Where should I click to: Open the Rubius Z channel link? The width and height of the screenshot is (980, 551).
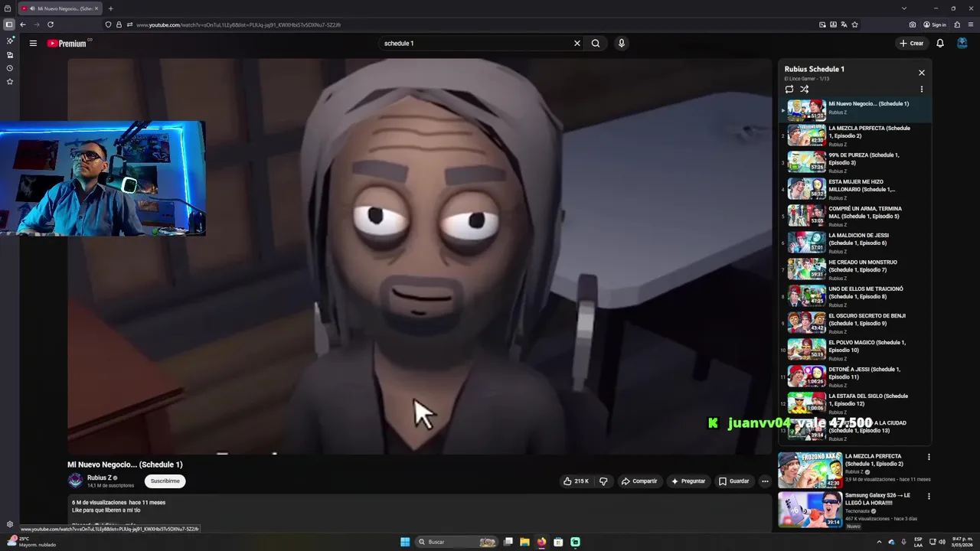(x=100, y=478)
